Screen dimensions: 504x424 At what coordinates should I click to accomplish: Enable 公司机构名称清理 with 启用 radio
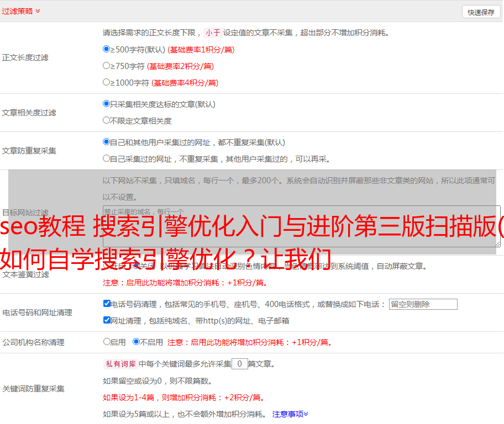tap(107, 342)
